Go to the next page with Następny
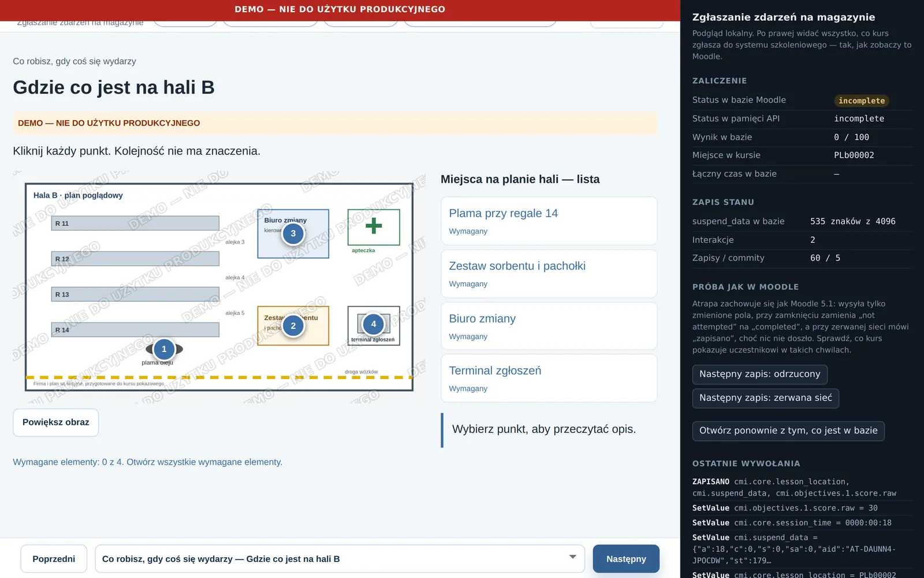 626,559
